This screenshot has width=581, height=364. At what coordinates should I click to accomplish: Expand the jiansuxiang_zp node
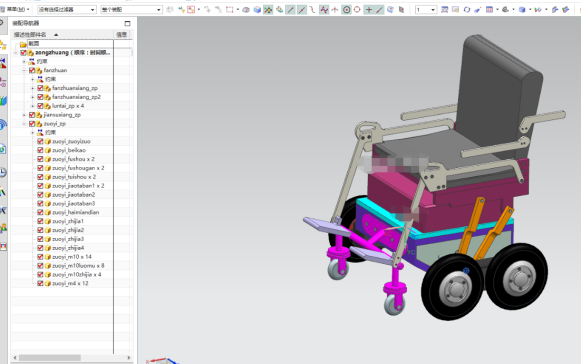pyautogui.click(x=24, y=115)
